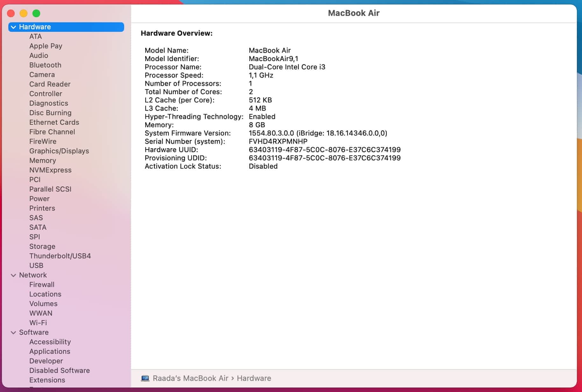Click the Hardware UUID value
Image resolution: width=582 pixels, height=392 pixels.
(x=325, y=150)
